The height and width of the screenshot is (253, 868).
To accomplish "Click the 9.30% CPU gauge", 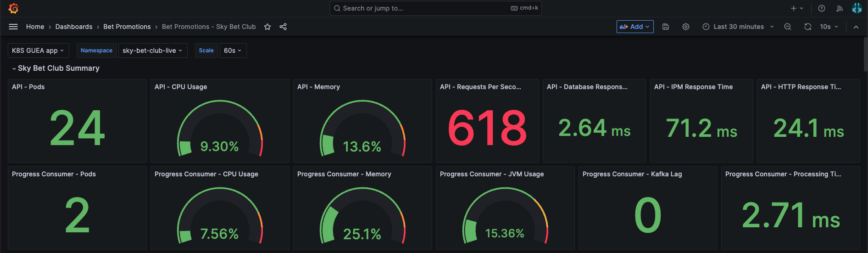I will click(220, 129).
